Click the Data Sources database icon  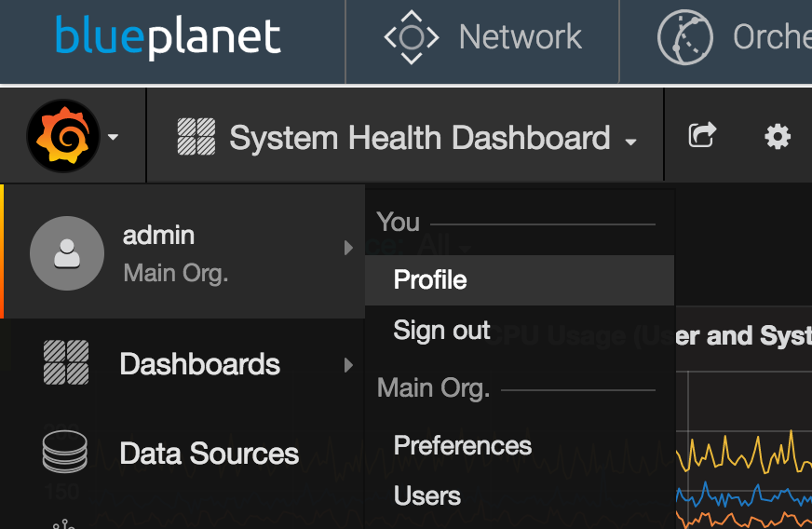point(65,454)
